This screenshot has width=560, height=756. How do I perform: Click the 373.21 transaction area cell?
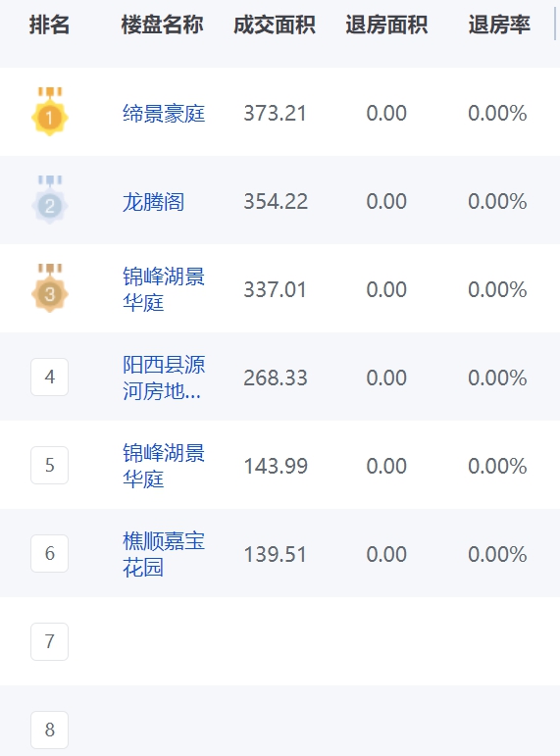click(x=275, y=114)
